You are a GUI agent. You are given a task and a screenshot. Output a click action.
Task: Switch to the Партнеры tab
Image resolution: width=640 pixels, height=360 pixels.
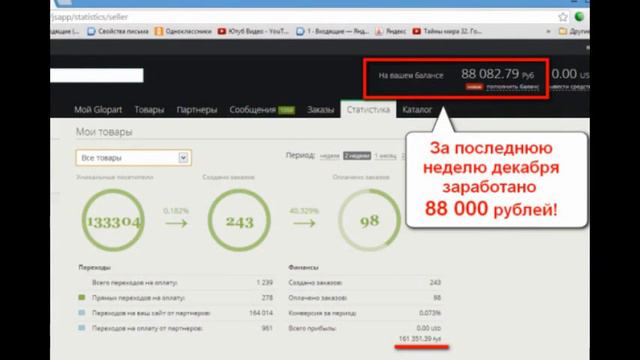(x=197, y=109)
